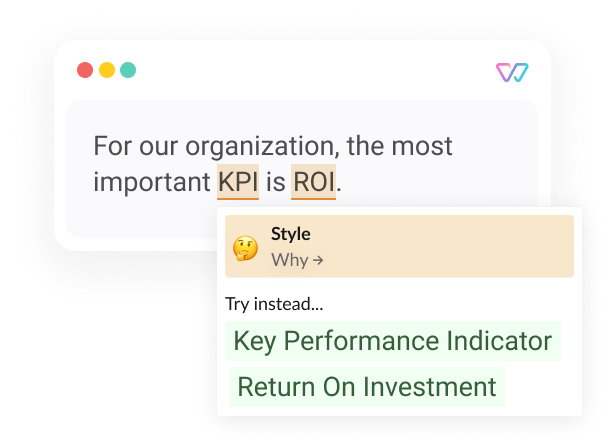Image resolution: width=608 pixels, height=446 pixels.
Task: Click the word For at sentence start
Action: click(x=113, y=146)
